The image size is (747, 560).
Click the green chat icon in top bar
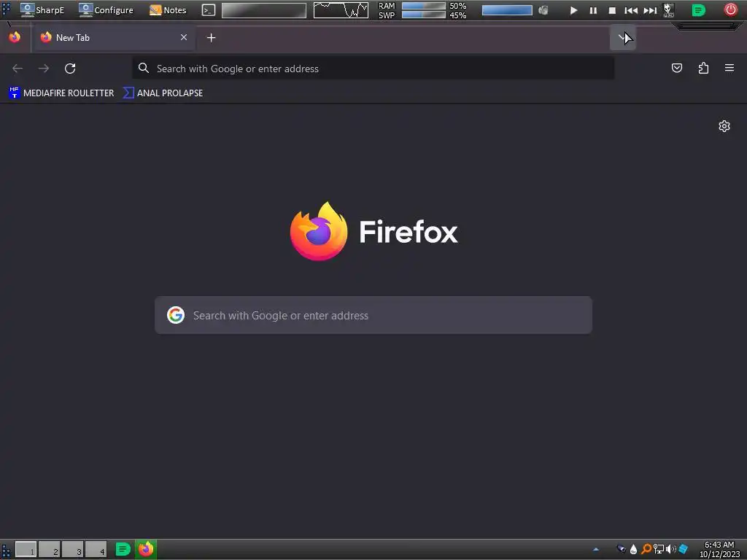click(x=698, y=10)
